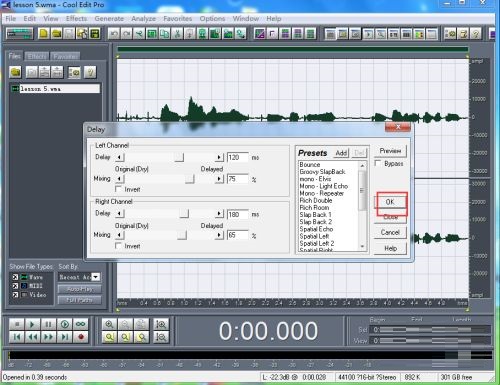
Task: Click the Open file folder icon in Files panel
Action: pyautogui.click(x=15, y=72)
